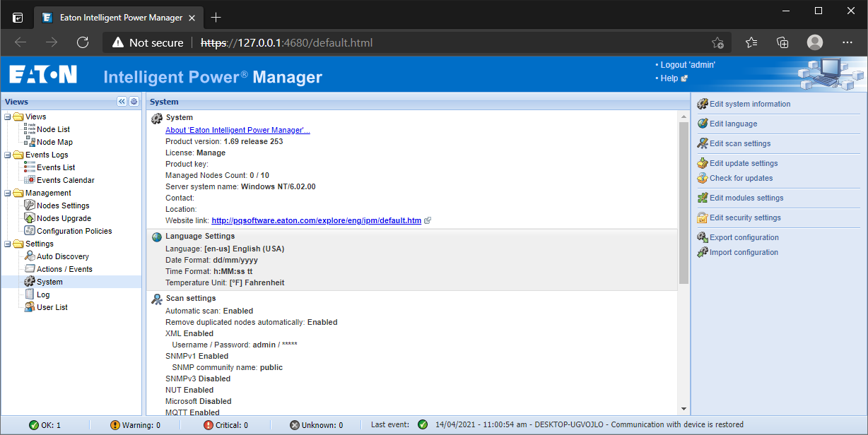Click the Unknown status icon
868x435 pixels.
pyautogui.click(x=295, y=425)
